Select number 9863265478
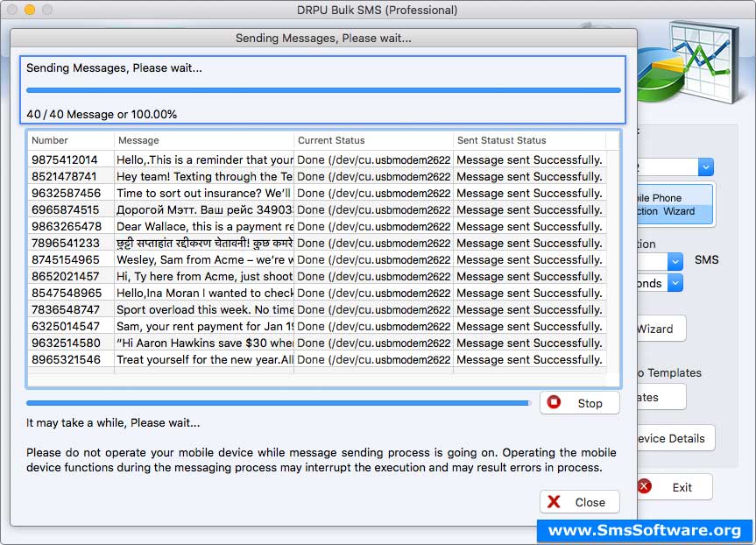 pos(67,226)
